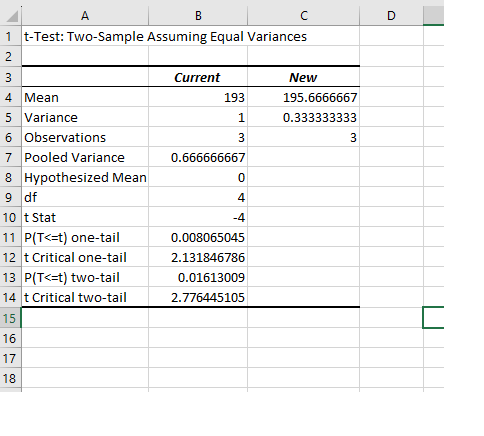The width and height of the screenshot is (484, 436).
Task: Select the Pooled Variance value cell
Action: click(198, 157)
